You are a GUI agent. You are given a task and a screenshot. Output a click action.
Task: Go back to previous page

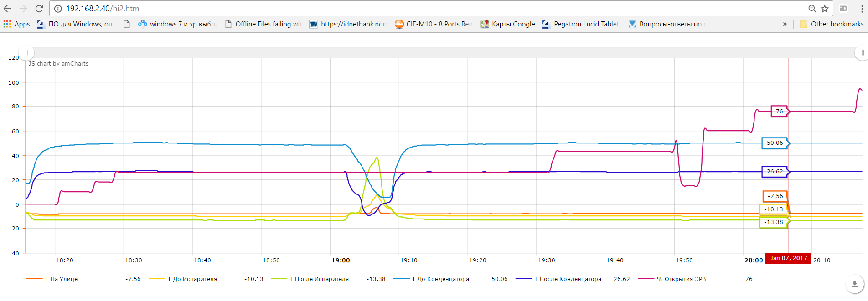pos(7,9)
